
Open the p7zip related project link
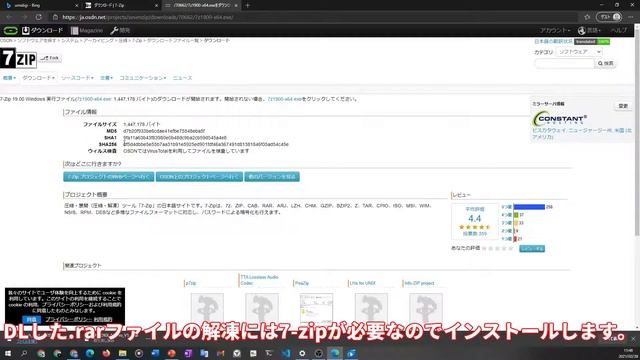tap(191, 283)
